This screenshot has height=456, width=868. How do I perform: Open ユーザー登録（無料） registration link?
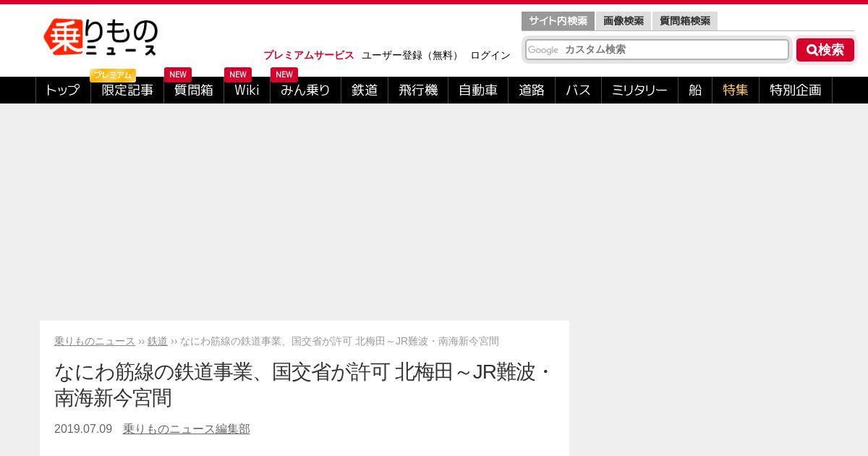(412, 55)
